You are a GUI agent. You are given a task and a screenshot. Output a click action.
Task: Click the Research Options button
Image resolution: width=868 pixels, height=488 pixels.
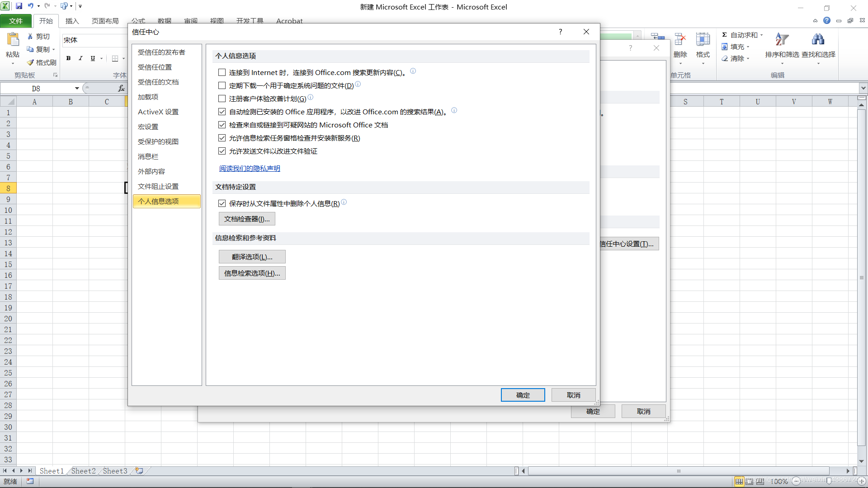(252, 273)
